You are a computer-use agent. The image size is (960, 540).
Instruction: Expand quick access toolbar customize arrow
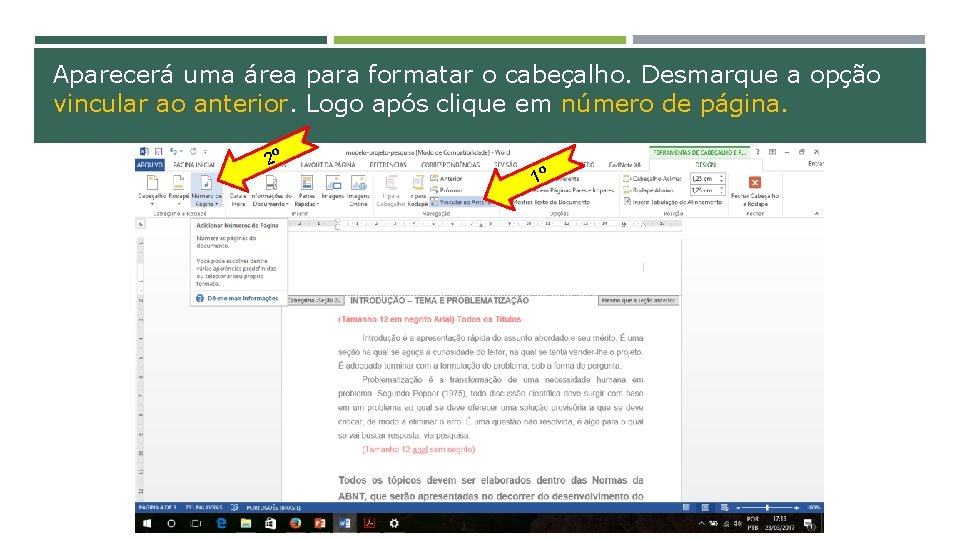pyautogui.click(x=205, y=151)
